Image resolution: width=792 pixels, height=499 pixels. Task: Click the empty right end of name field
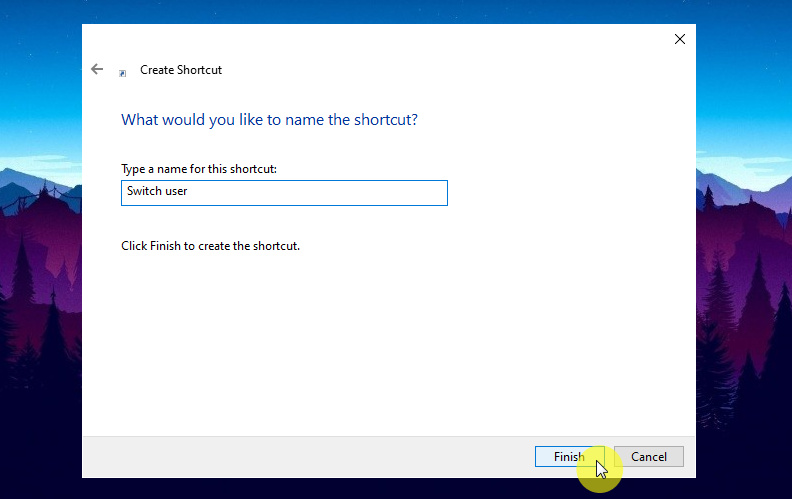(x=400, y=192)
